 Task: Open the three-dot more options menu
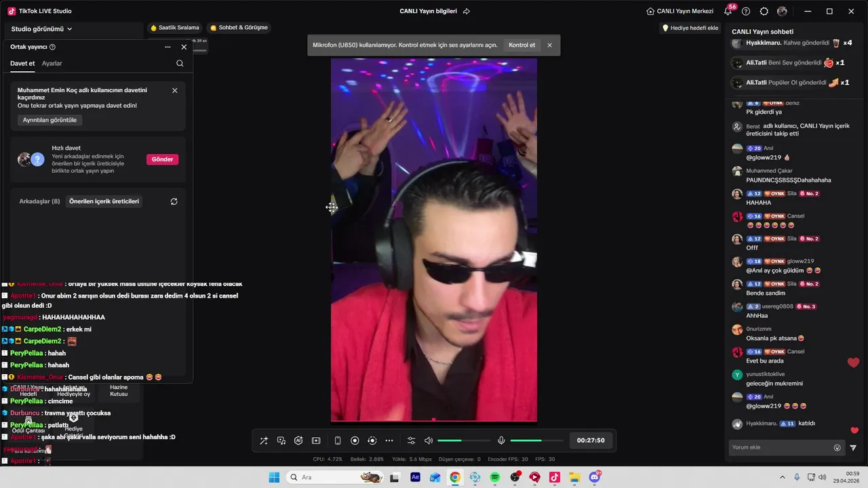389,441
